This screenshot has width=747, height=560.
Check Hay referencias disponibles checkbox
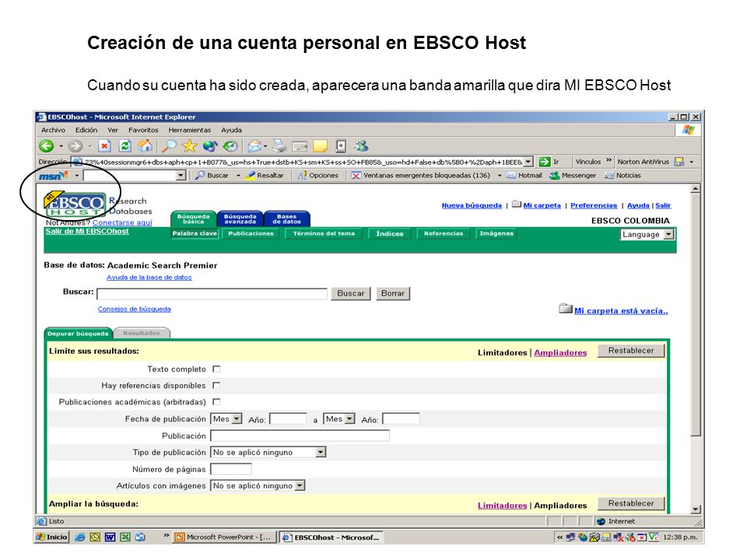(x=216, y=385)
